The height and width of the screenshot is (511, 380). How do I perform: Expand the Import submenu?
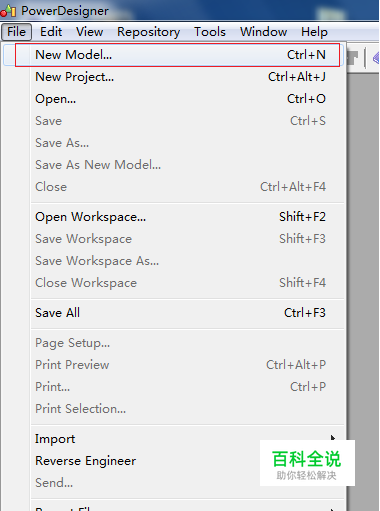point(188,439)
